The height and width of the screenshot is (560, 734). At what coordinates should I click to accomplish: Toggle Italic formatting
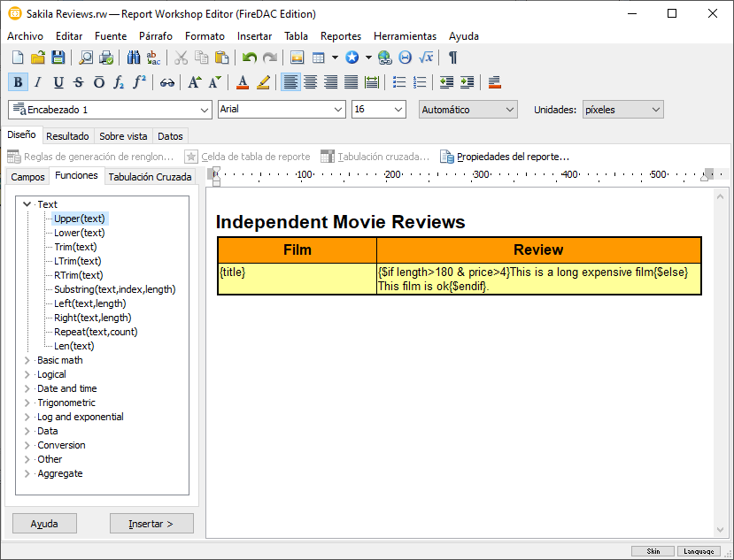pyautogui.click(x=37, y=82)
